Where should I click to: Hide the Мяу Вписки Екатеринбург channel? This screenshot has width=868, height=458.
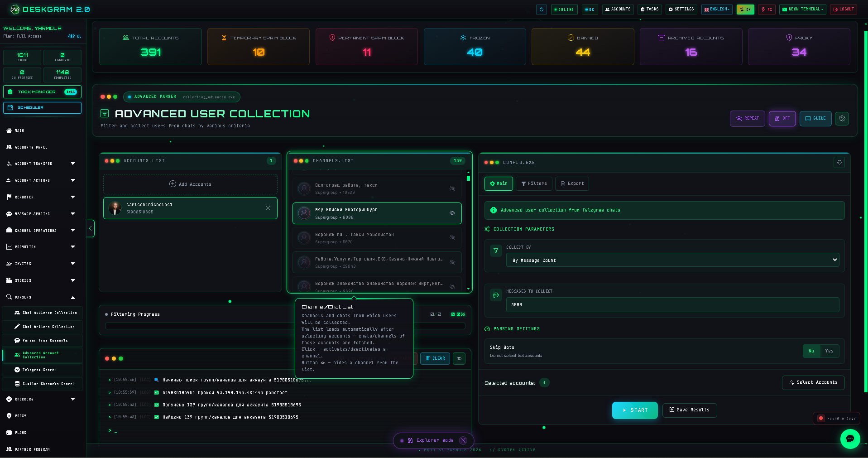pyautogui.click(x=452, y=213)
